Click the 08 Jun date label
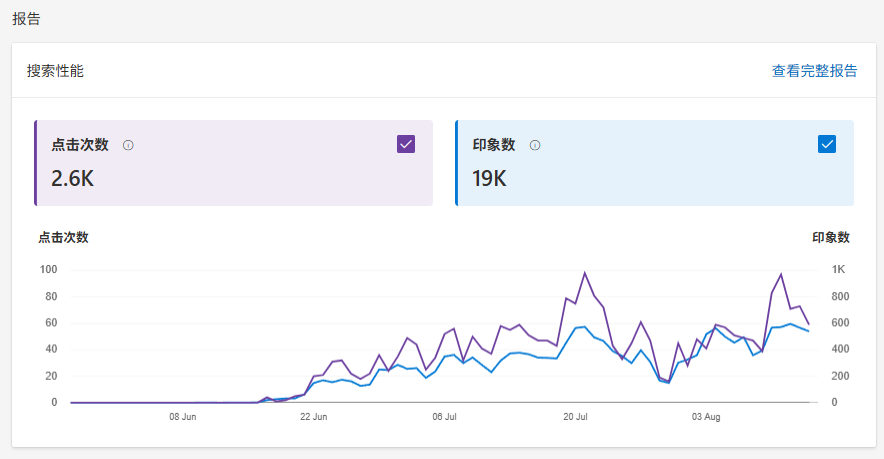Viewport: 884px width, 459px height. point(182,417)
